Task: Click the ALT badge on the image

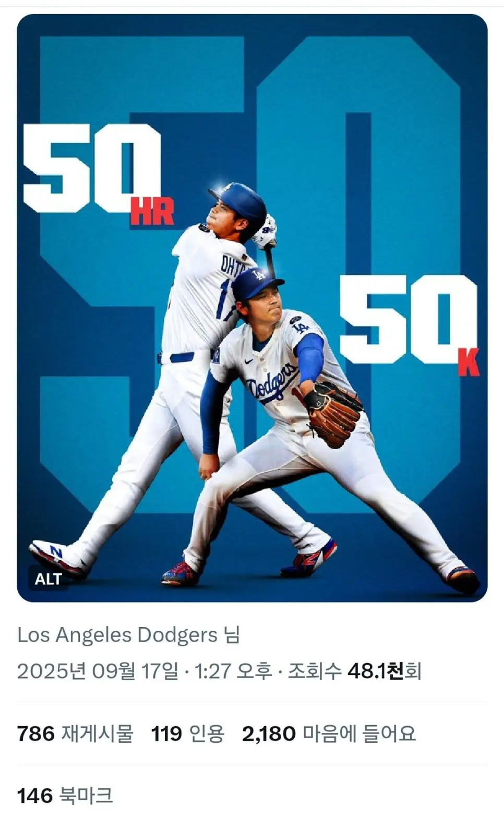Action: point(48,579)
